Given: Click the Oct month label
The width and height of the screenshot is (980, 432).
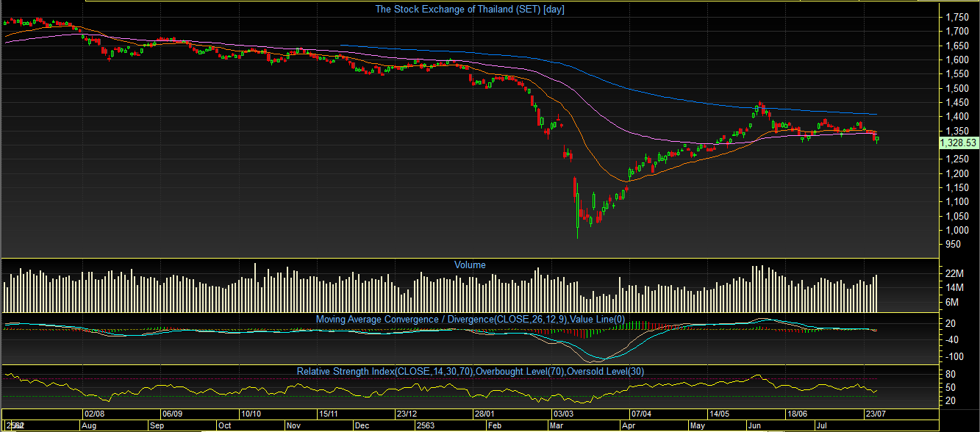Looking at the screenshot, I should pyautogui.click(x=224, y=425).
